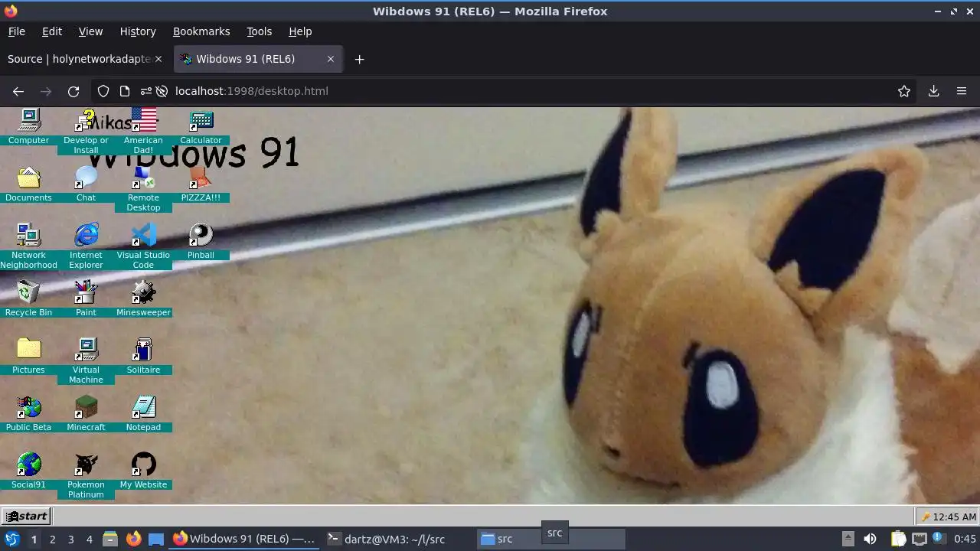This screenshot has width=980, height=551.
Task: Switch to workspace 2
Action: 52,539
